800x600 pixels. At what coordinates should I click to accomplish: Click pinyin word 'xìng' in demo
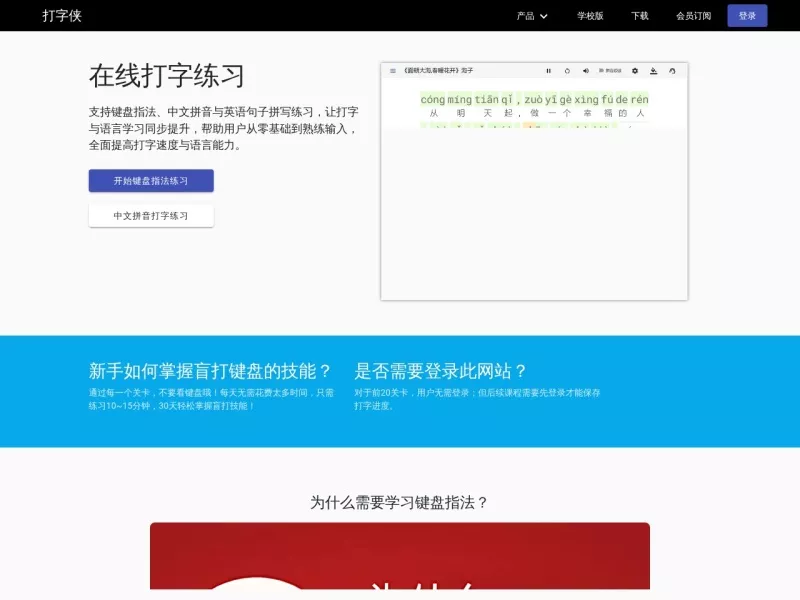586,99
